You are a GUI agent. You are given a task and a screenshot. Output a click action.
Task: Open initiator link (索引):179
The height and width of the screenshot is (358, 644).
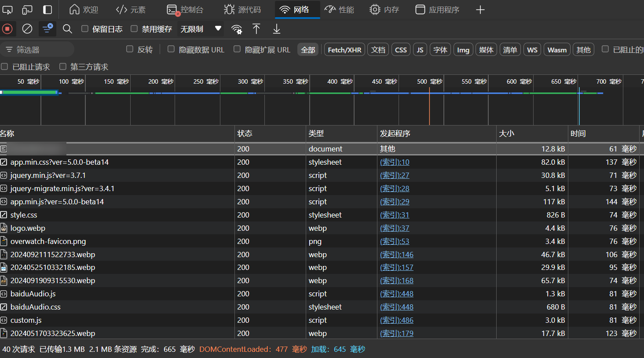pos(397,333)
